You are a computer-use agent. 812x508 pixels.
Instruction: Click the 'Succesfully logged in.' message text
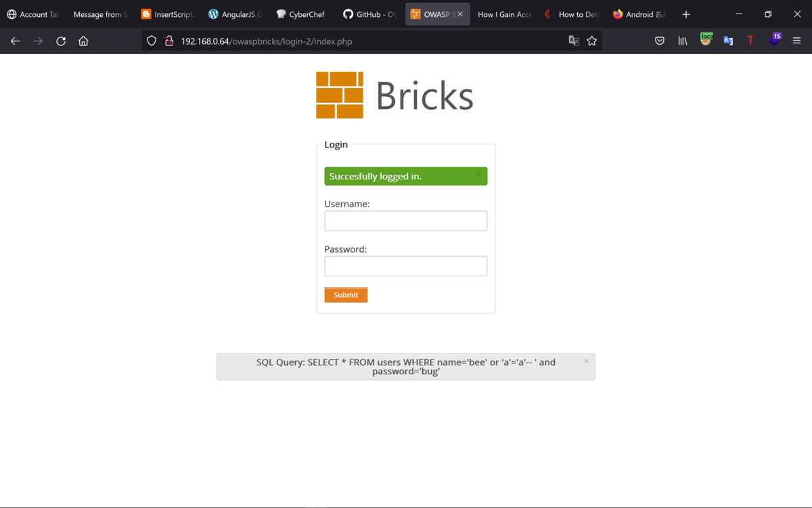point(376,176)
